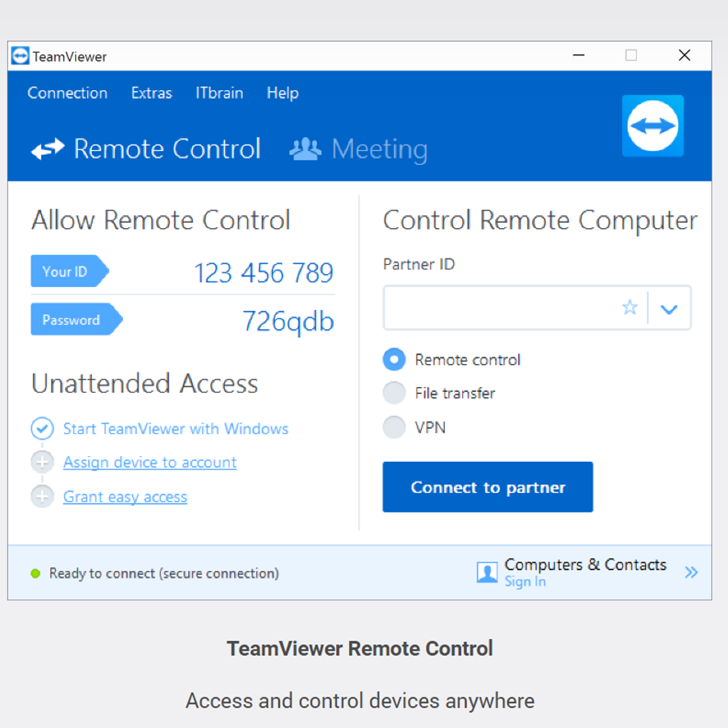
Task: Click the favorites star in Partner ID field
Action: point(630,308)
